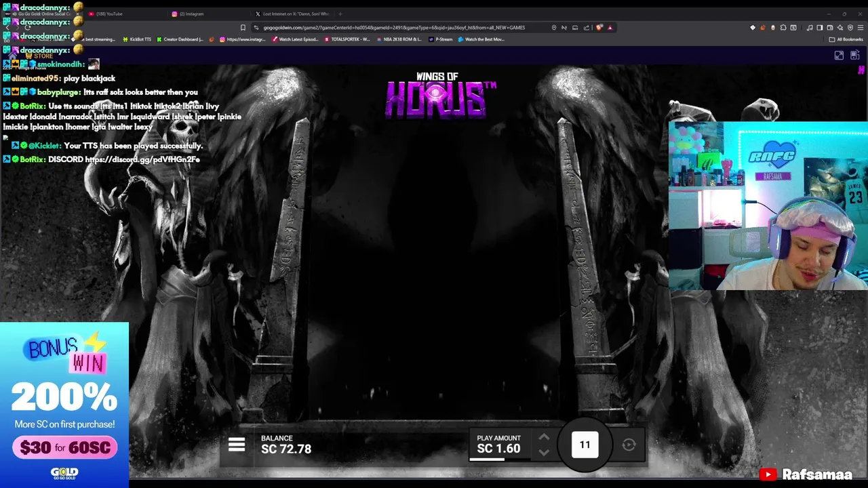Screen dimensions: 868x488
Task: Open the location permission icon
Action: [x=554, y=28]
